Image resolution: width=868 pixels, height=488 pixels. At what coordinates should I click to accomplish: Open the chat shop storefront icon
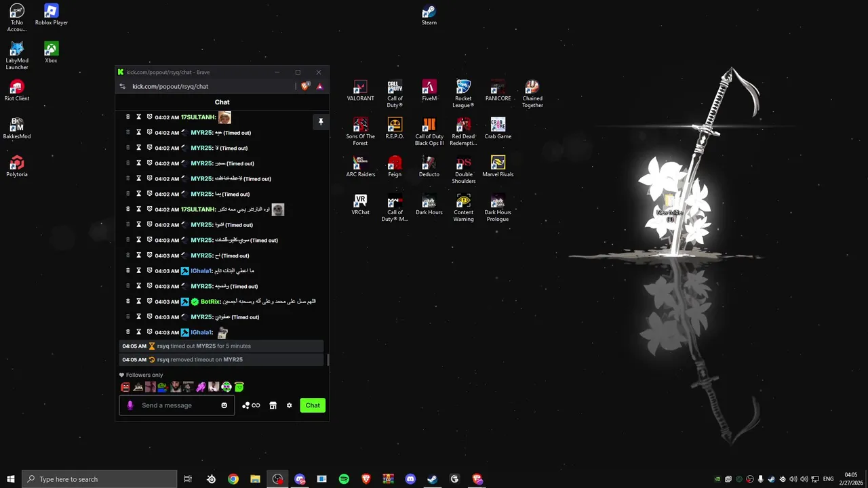[x=273, y=405]
